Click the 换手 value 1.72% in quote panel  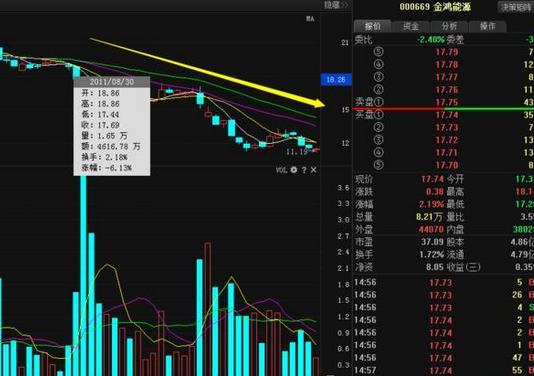point(432,255)
